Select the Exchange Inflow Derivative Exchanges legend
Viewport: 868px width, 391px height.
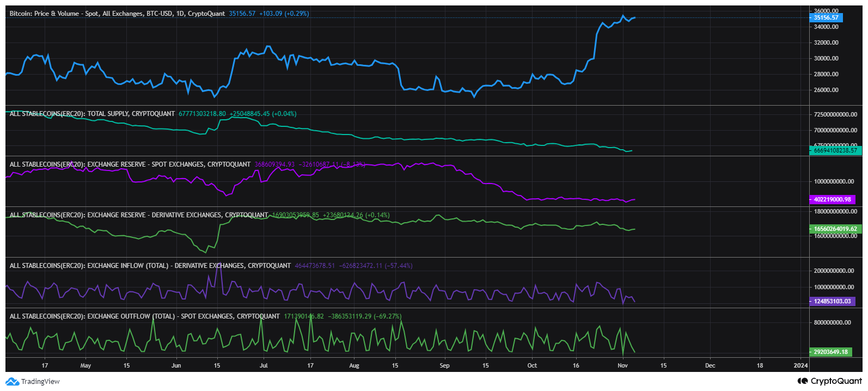(150, 266)
